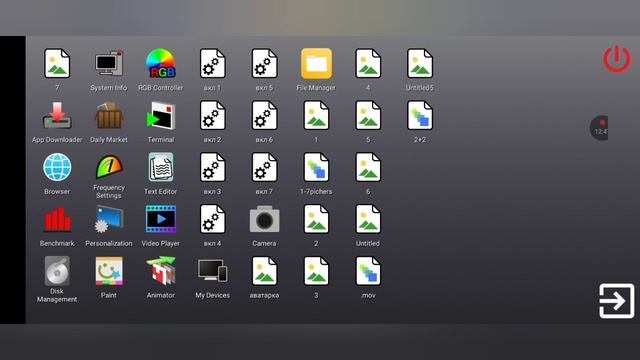This screenshot has width=640, height=360.
Task: Open the .mov file
Action: point(368,271)
